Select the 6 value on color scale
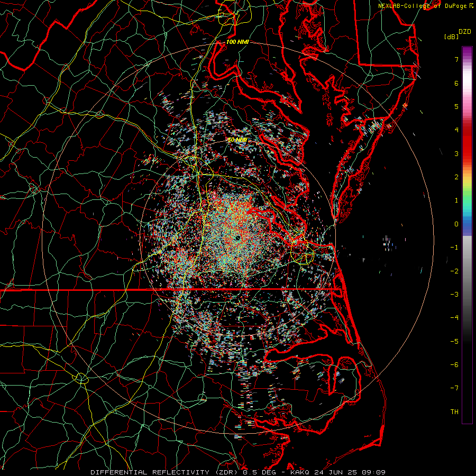 click(x=456, y=83)
